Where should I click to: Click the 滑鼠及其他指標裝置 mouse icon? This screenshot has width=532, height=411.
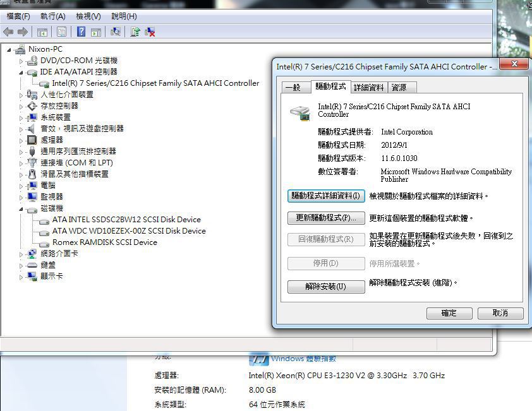[x=32, y=174]
